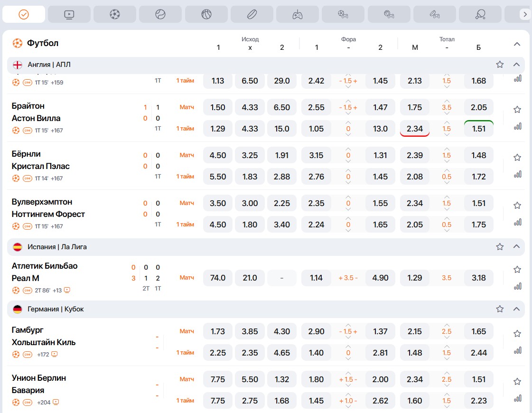Add Англия АПЛ league to favorites
The image size is (532, 413).
pos(500,65)
